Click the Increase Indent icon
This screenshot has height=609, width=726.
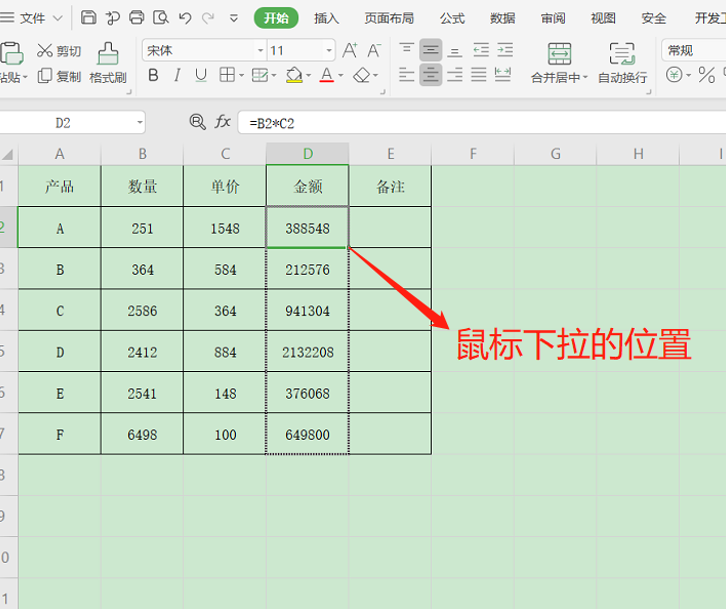click(505, 50)
